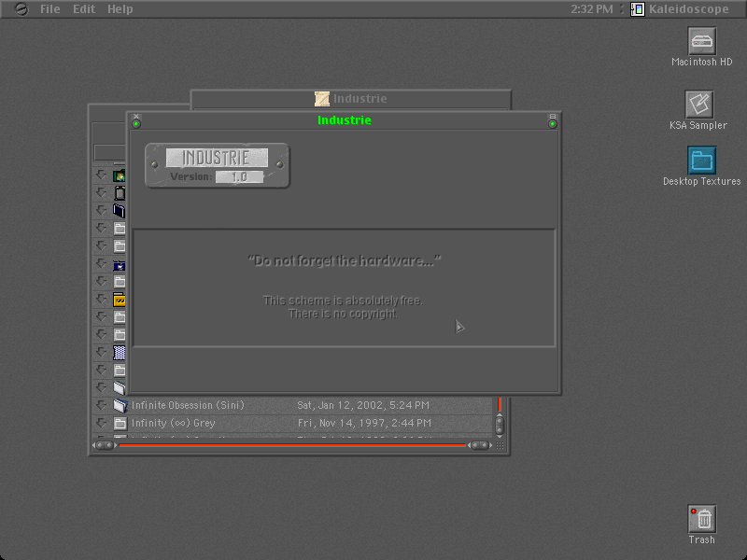Screen dimensions: 747x560
Task: Select the Infinite Obsession (Sini) folder icon
Action: click(120, 405)
